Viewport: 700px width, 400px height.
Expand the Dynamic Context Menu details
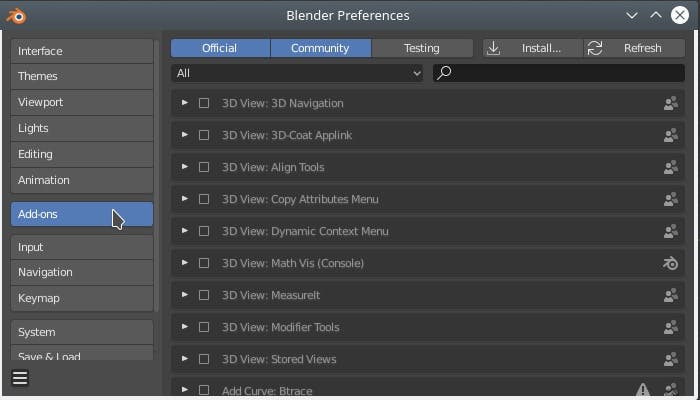click(184, 231)
